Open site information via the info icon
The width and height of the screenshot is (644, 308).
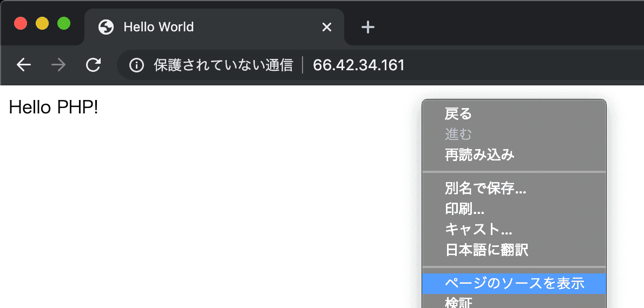pos(136,65)
